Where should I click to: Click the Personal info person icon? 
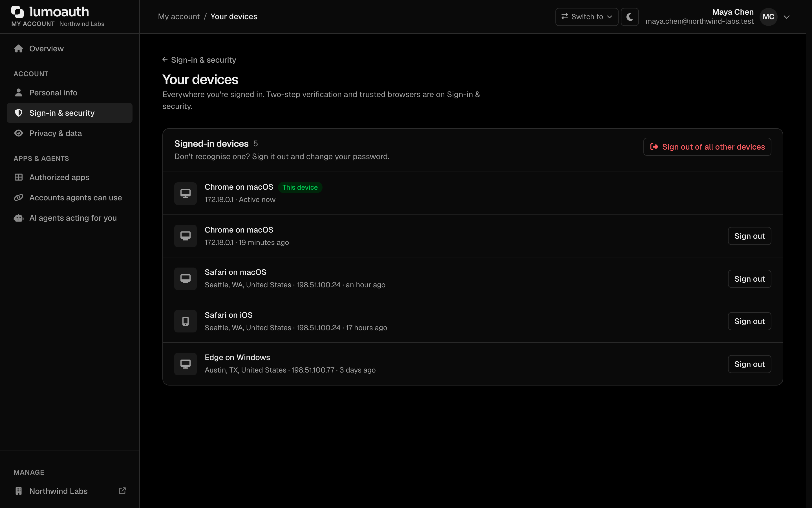19,92
